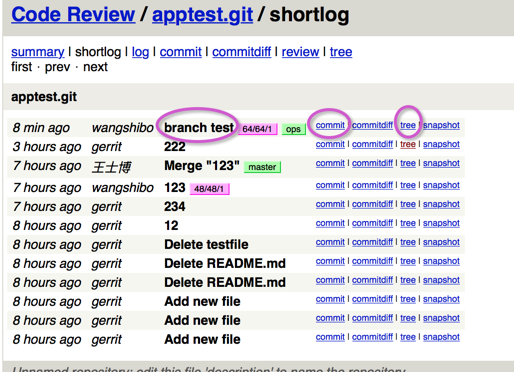Image resolution: width=514 pixels, height=372 pixels.
Task: Open the 'Merge "123"' commit title
Action: click(202, 166)
